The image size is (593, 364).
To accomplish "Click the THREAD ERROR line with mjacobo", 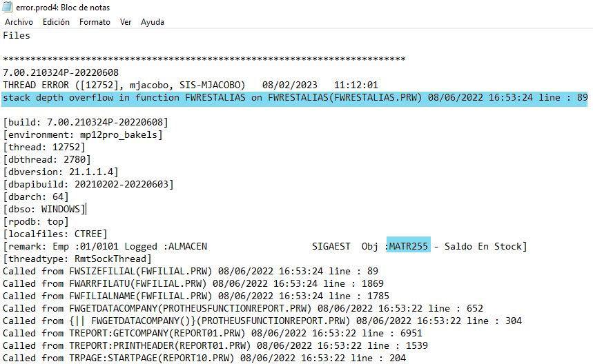I will (191, 85).
